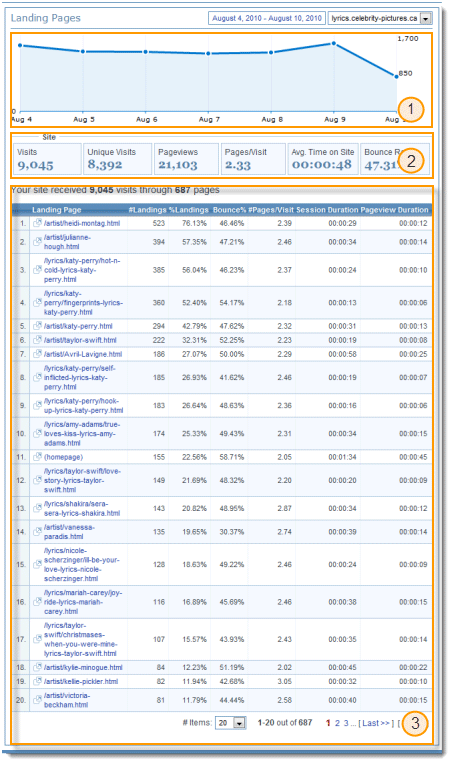Open external link icon for love-story-lyrics row
The width and height of the screenshot is (454, 765).
37,480
